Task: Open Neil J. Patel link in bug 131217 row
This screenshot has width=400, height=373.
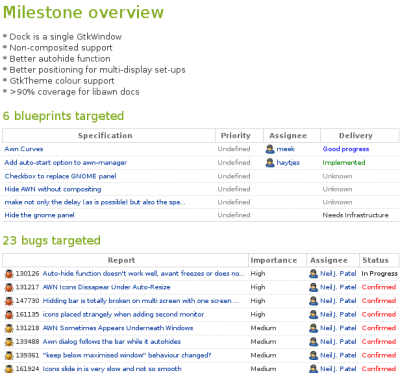Action: [x=338, y=287]
